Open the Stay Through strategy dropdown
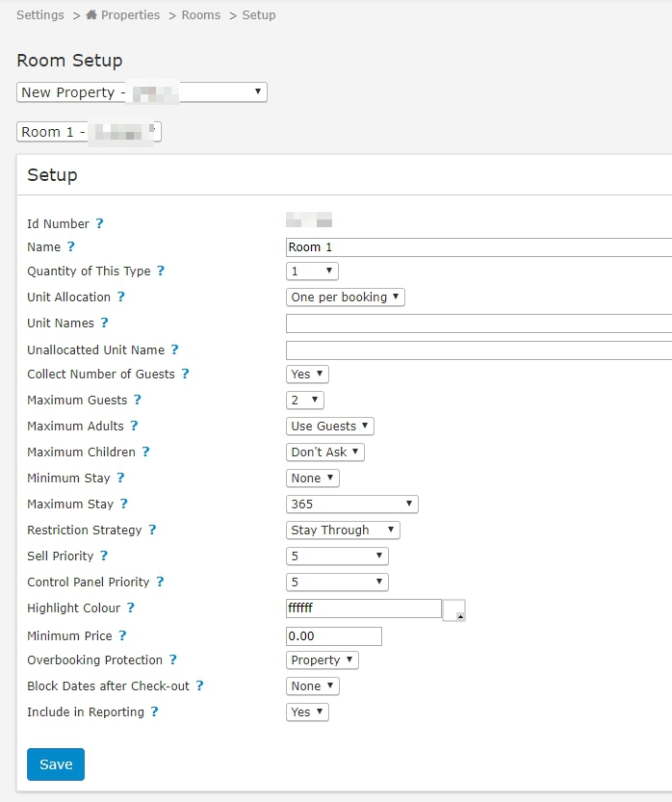This screenshot has height=802, width=672. coord(343,530)
